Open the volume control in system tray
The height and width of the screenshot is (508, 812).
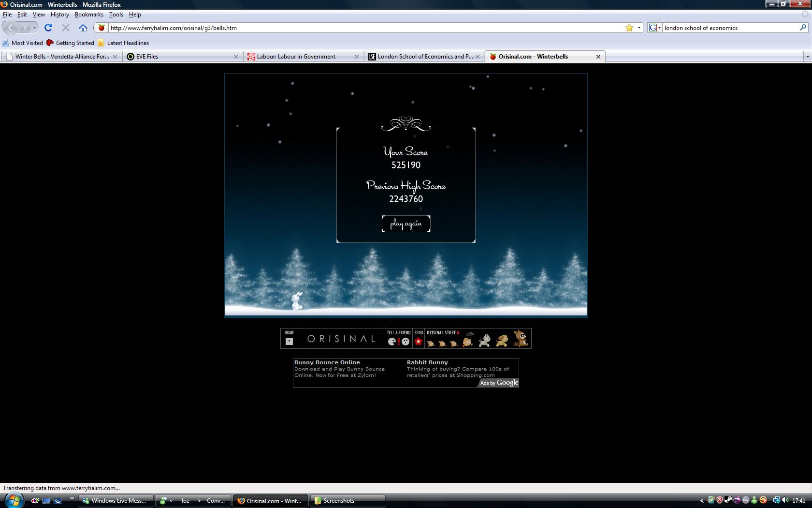point(785,501)
